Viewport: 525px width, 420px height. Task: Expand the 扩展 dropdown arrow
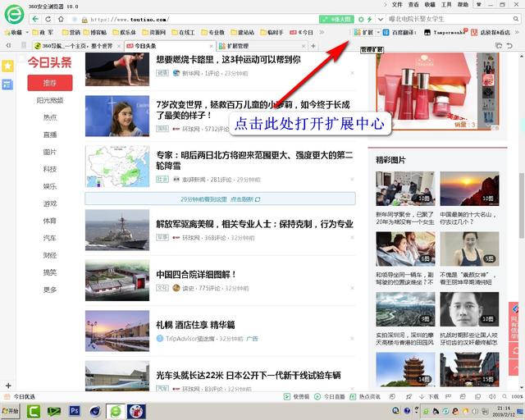(x=378, y=33)
